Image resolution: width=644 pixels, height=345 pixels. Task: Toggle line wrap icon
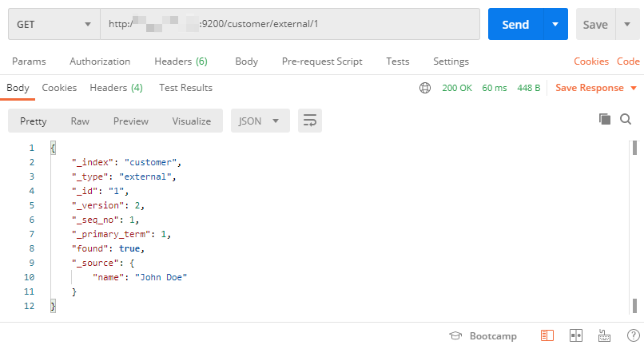click(310, 121)
